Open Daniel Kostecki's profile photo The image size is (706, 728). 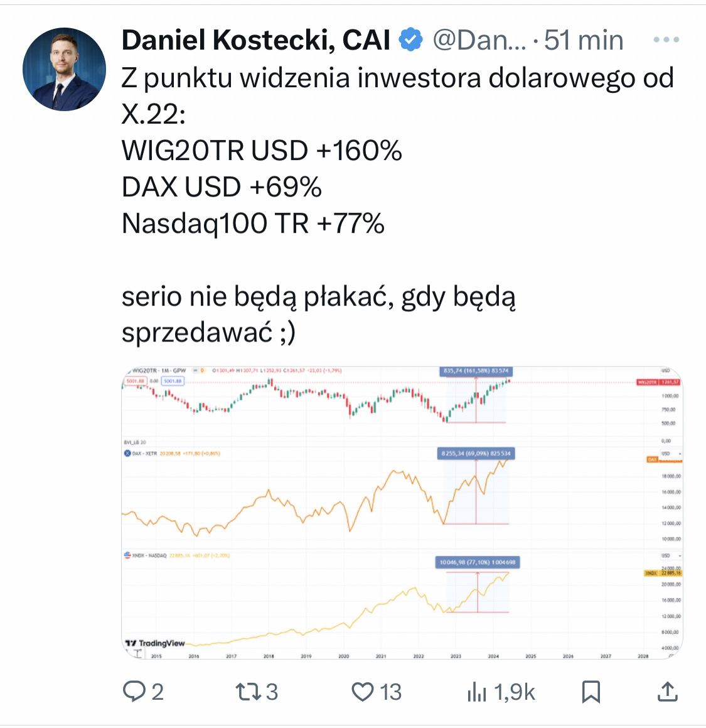pos(64,69)
